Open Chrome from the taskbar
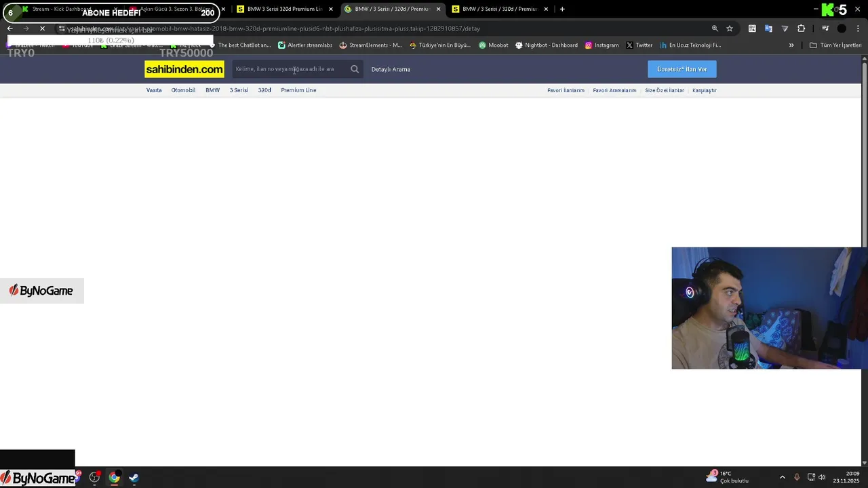868x488 pixels. [115, 478]
